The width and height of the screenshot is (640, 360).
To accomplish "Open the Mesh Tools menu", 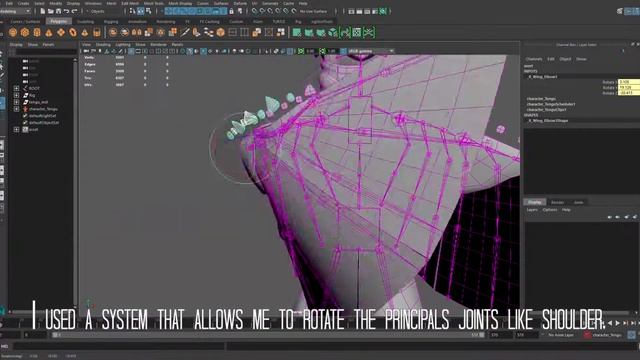I will pyautogui.click(x=154, y=3).
